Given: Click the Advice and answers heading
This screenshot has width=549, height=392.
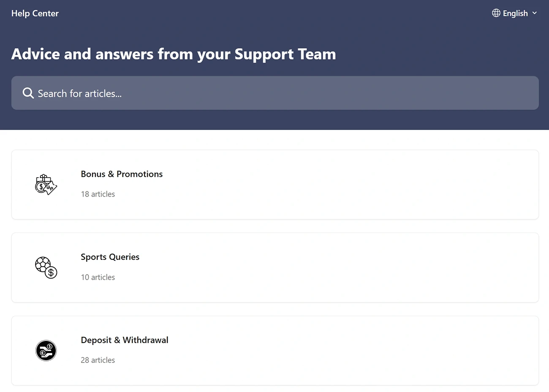Looking at the screenshot, I should 174,54.
